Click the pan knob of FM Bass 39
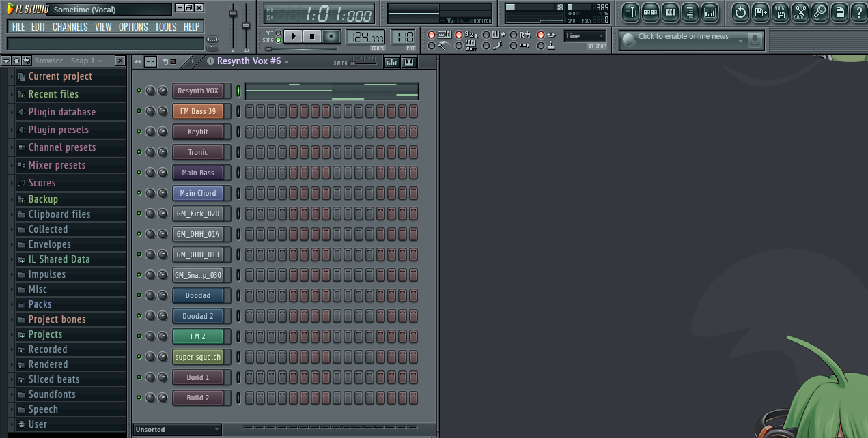The width and height of the screenshot is (868, 438). pyautogui.click(x=151, y=111)
